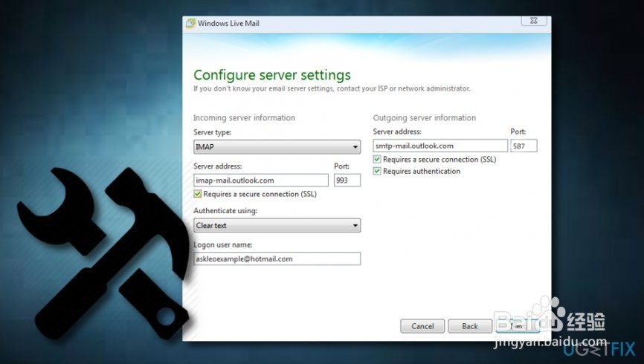This screenshot has width=644, height=364.
Task: Click the Logon user name label
Action: click(222, 245)
